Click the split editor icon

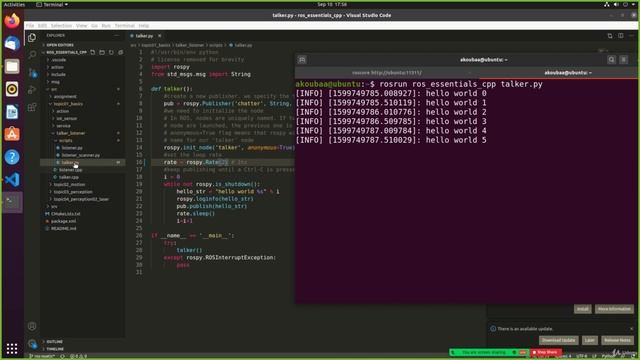620,36
